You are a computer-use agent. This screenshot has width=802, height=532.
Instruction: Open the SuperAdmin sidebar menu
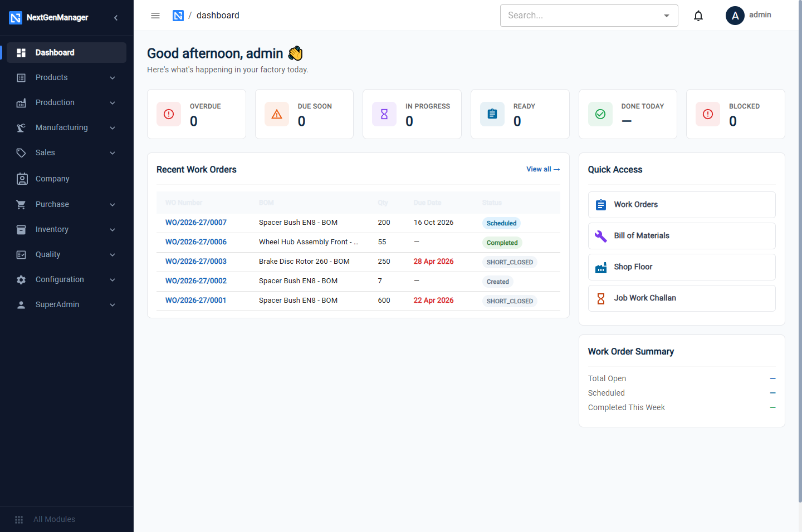[66, 305]
